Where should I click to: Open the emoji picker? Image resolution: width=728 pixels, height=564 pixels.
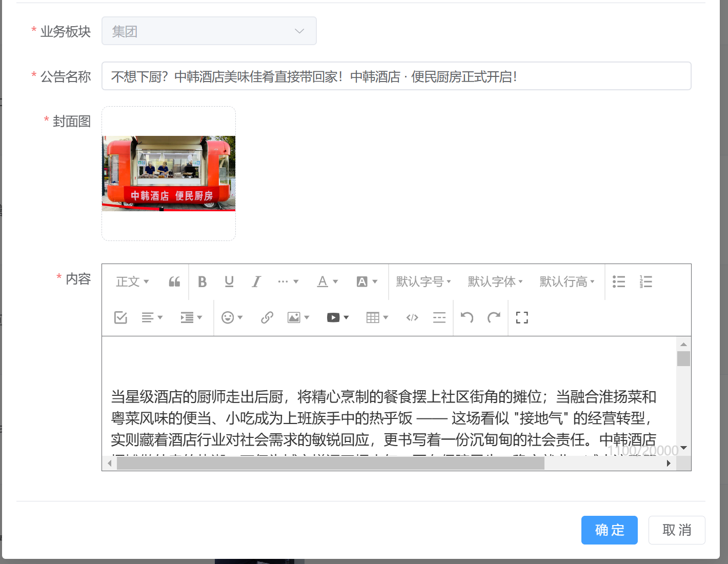tap(232, 317)
